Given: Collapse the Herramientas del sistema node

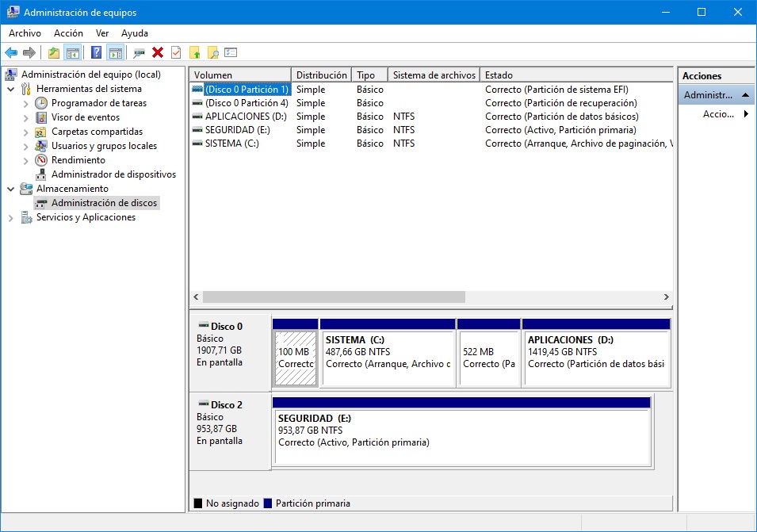Looking at the screenshot, I should tap(11, 89).
